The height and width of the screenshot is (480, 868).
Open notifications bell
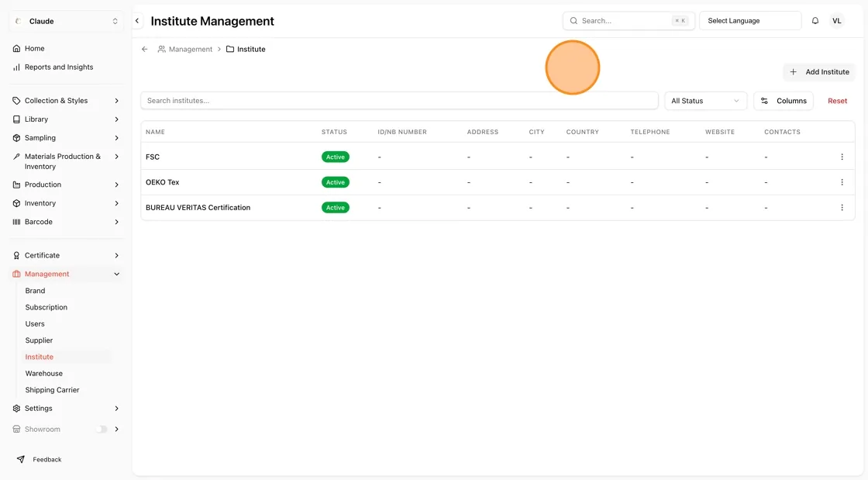tap(815, 21)
